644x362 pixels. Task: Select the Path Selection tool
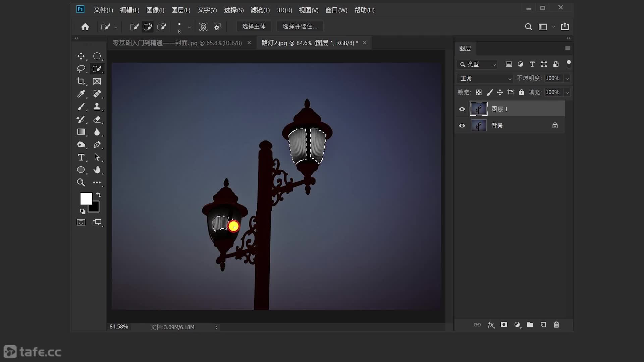tap(97, 157)
